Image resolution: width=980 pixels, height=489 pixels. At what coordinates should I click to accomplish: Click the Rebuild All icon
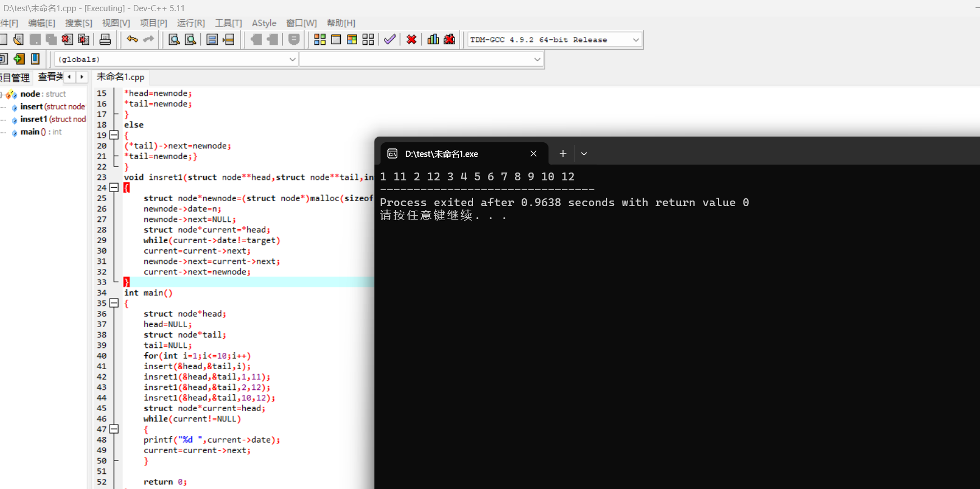click(x=368, y=39)
